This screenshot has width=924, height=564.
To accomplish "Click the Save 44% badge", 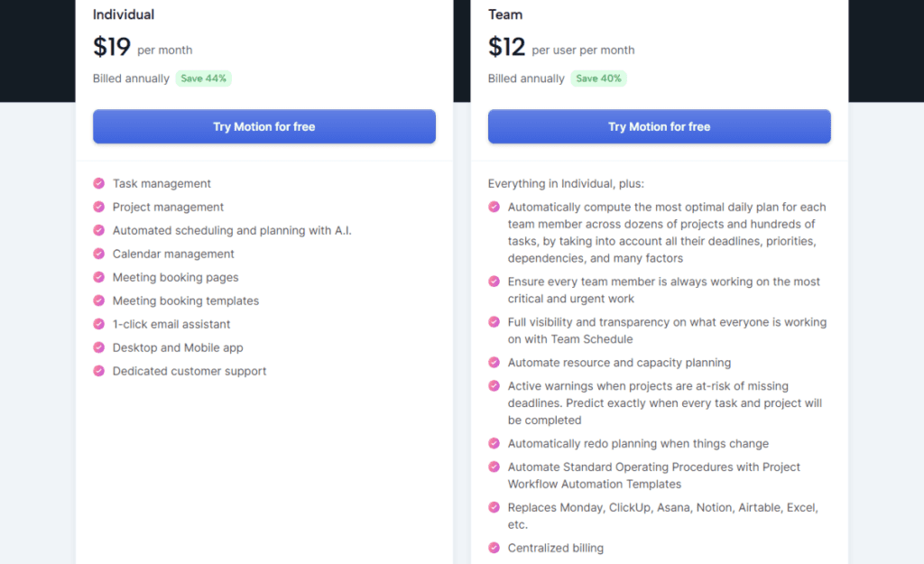I will tap(203, 79).
